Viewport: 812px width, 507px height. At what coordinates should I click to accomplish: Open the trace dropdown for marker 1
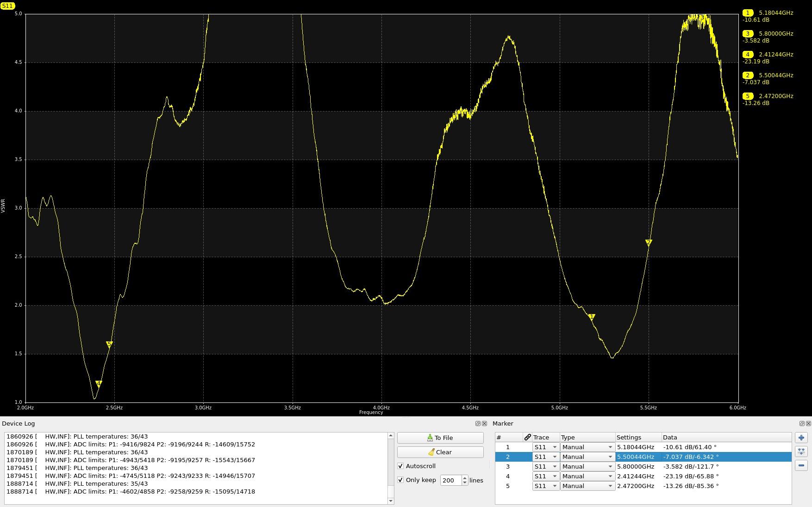546,447
